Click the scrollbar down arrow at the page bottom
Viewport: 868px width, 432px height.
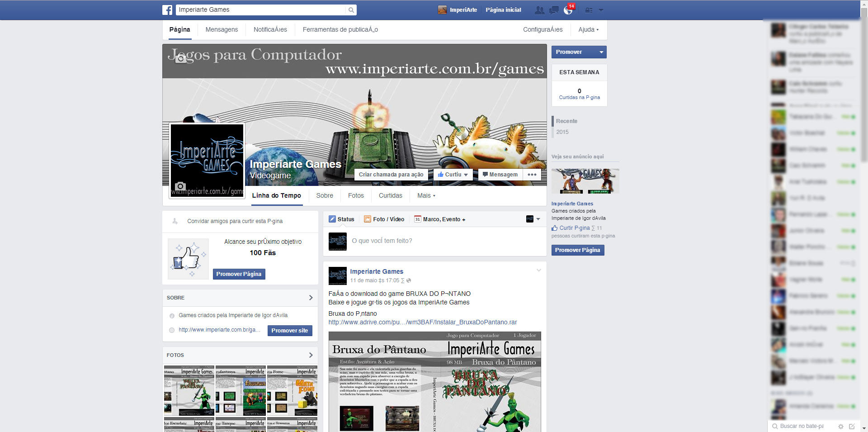click(x=864, y=428)
